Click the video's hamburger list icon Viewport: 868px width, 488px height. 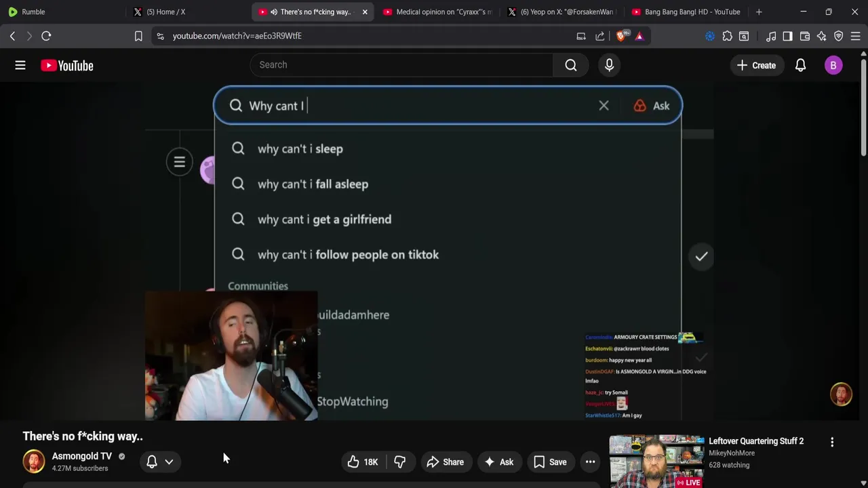tap(180, 162)
